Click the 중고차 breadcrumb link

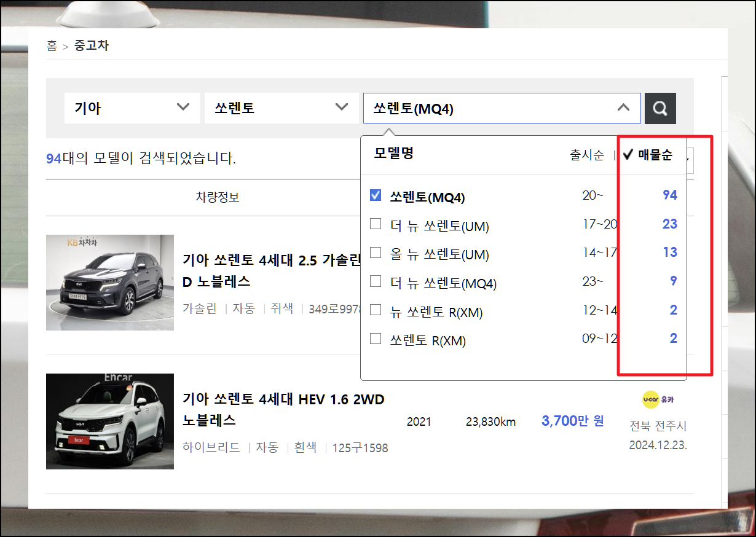(x=92, y=45)
